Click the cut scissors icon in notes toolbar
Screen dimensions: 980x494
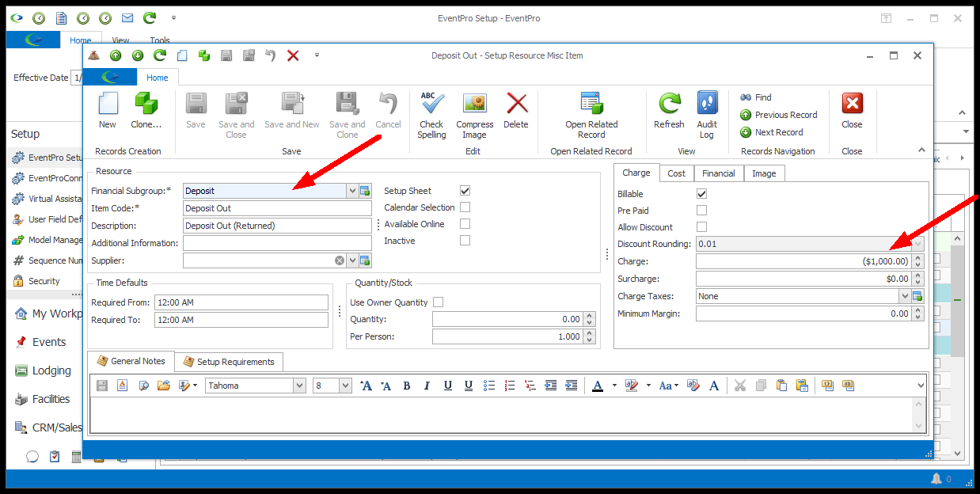740,386
